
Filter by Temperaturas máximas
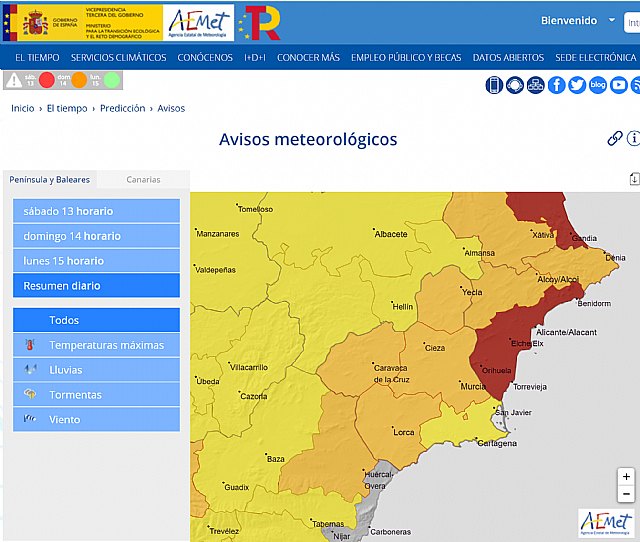(x=96, y=345)
